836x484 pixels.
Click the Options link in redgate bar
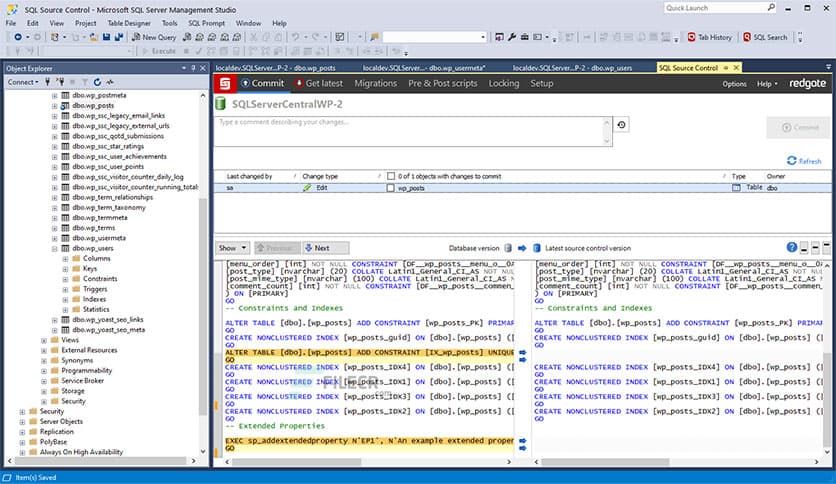pos(734,84)
